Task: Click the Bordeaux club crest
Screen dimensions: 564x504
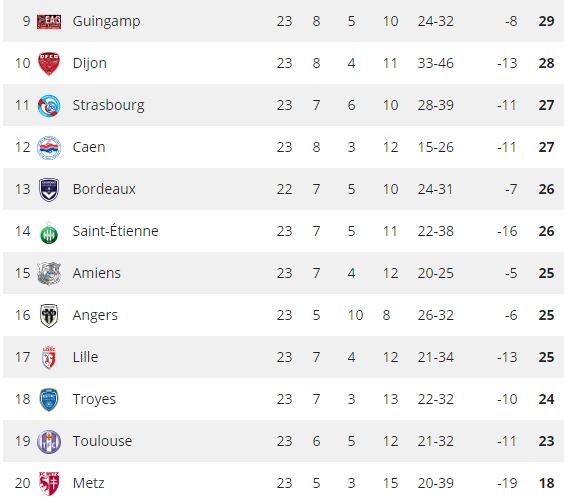Action: [x=49, y=190]
